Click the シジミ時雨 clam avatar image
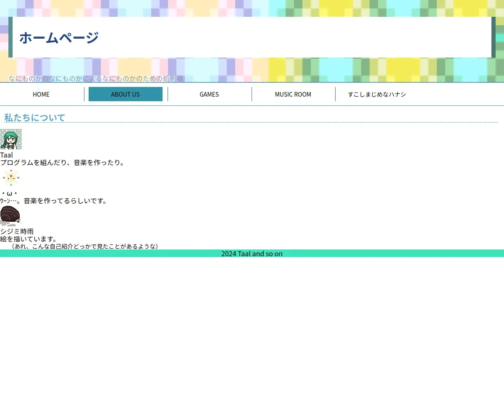 point(10,215)
